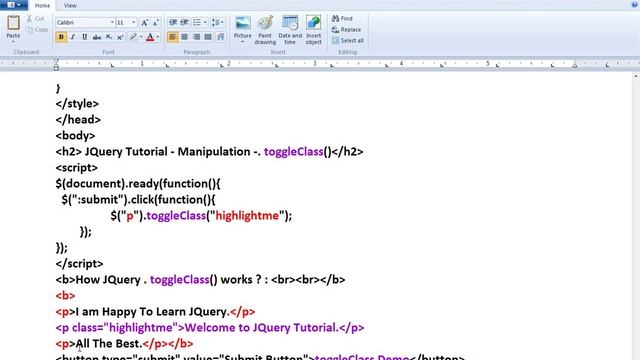The width and height of the screenshot is (640, 360).
Task: Open the font size 11 dropdown
Action: click(133, 22)
